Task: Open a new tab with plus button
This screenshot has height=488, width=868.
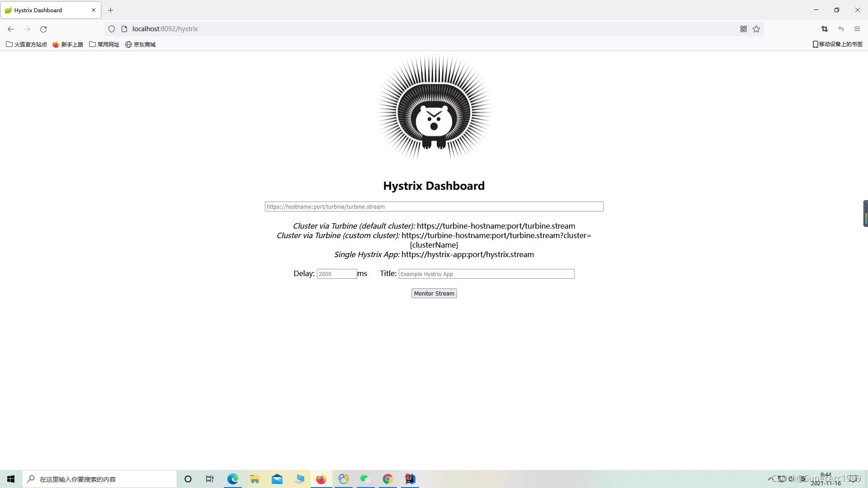Action: click(x=111, y=10)
